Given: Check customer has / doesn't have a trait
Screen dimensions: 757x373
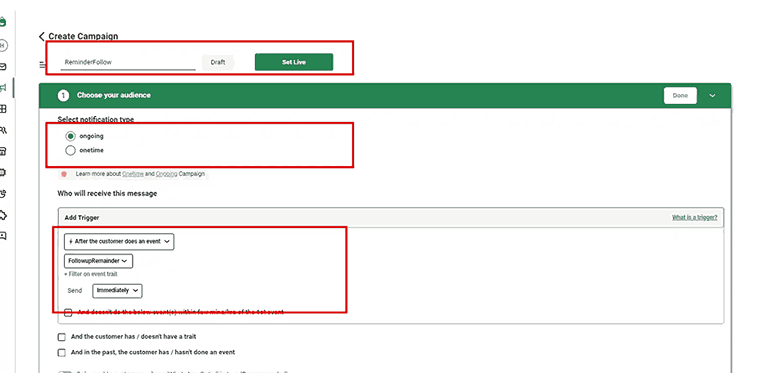Looking at the screenshot, I should click(61, 337).
